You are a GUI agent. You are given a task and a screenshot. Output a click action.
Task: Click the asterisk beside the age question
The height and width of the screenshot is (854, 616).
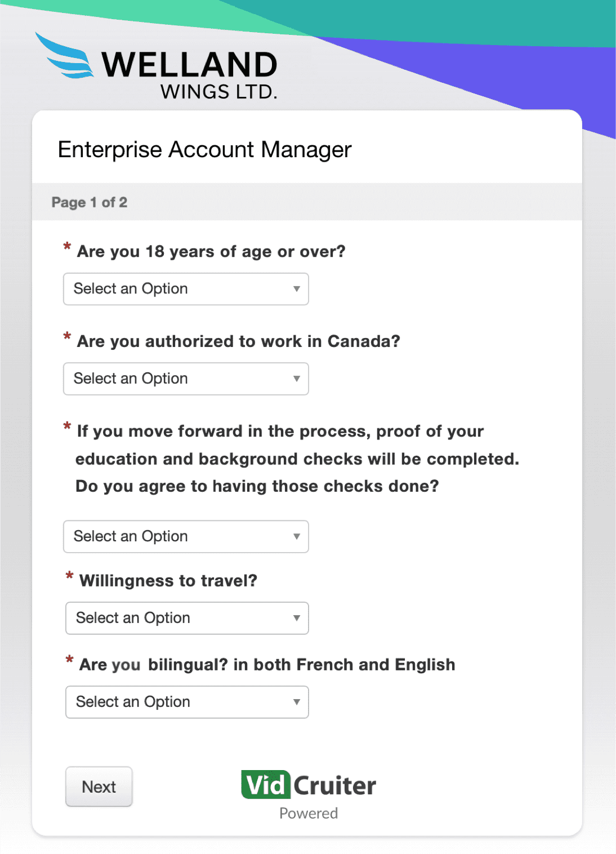67,246
